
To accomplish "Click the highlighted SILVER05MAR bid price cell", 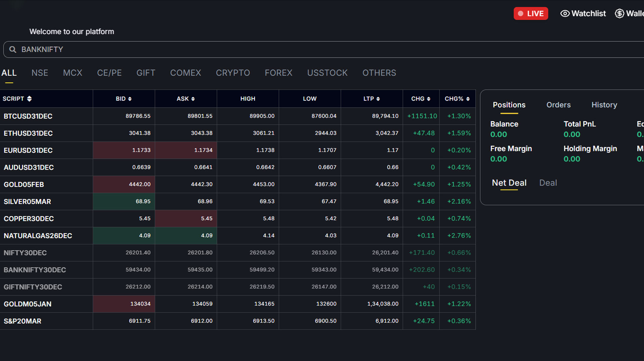I will [124, 201].
